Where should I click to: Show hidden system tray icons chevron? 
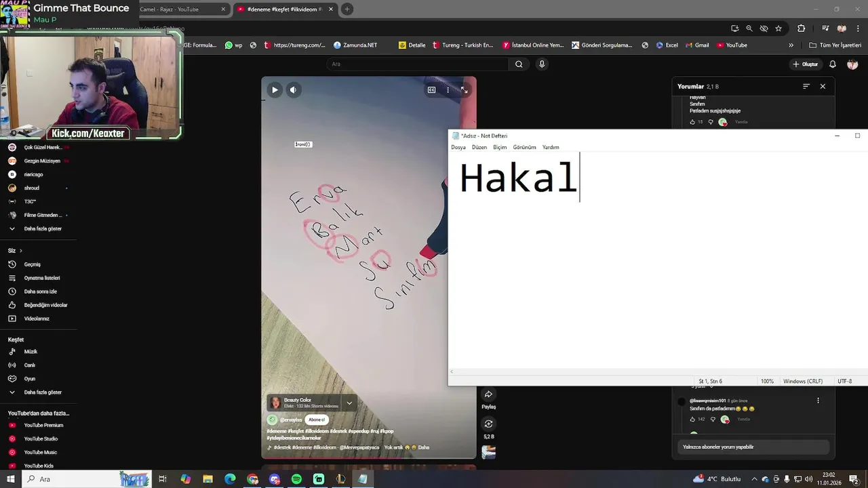coord(754,479)
